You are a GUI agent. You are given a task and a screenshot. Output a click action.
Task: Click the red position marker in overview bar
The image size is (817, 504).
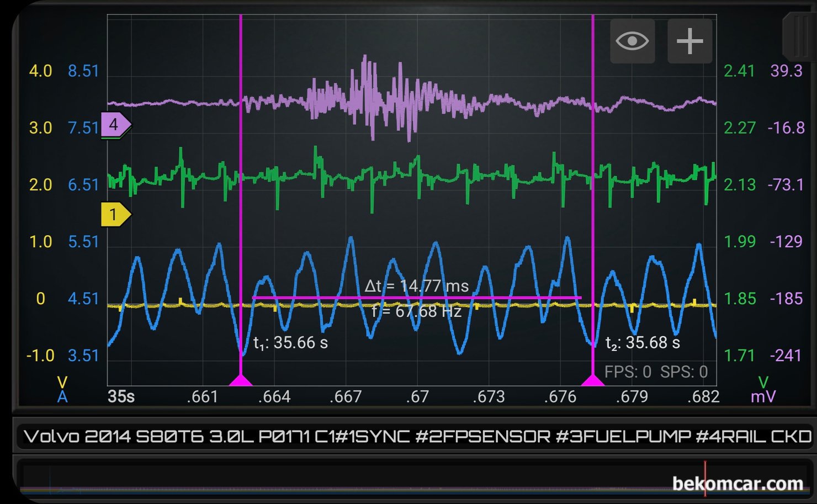pyautogui.click(x=705, y=478)
